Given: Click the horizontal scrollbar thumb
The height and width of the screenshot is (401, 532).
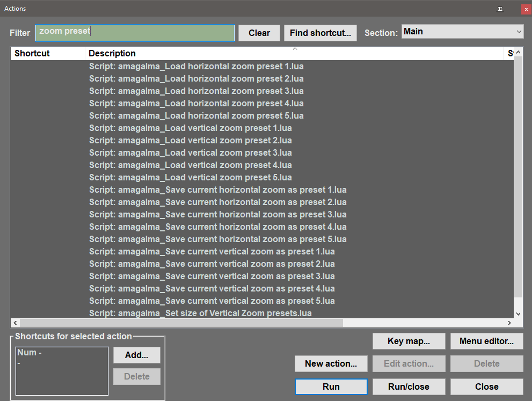Looking at the screenshot, I should [181, 323].
